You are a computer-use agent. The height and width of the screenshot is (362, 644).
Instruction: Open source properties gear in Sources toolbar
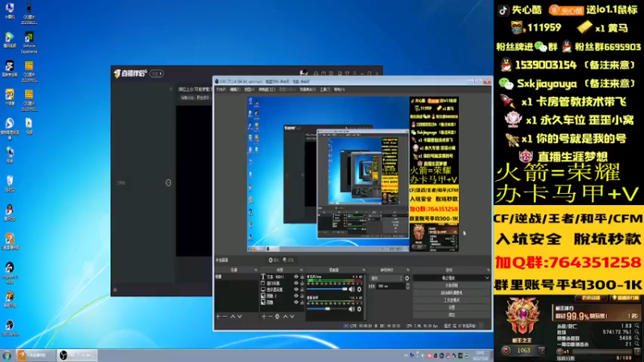click(x=277, y=316)
